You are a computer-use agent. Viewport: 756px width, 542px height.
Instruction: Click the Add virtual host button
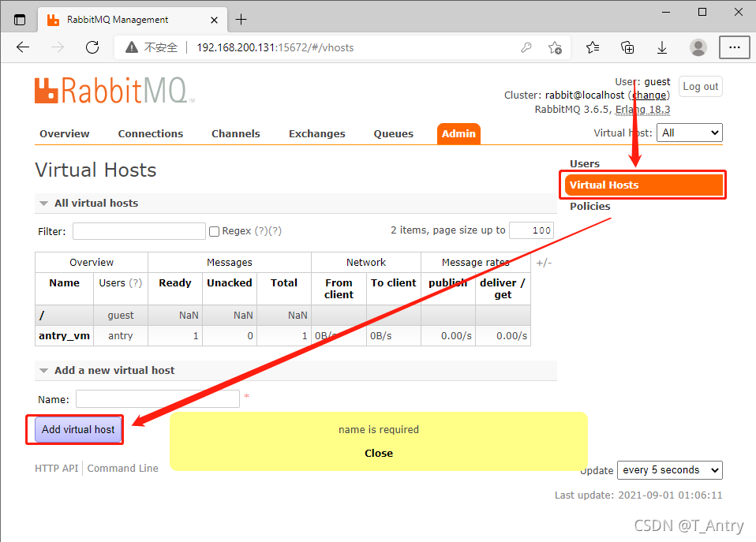pos(78,430)
